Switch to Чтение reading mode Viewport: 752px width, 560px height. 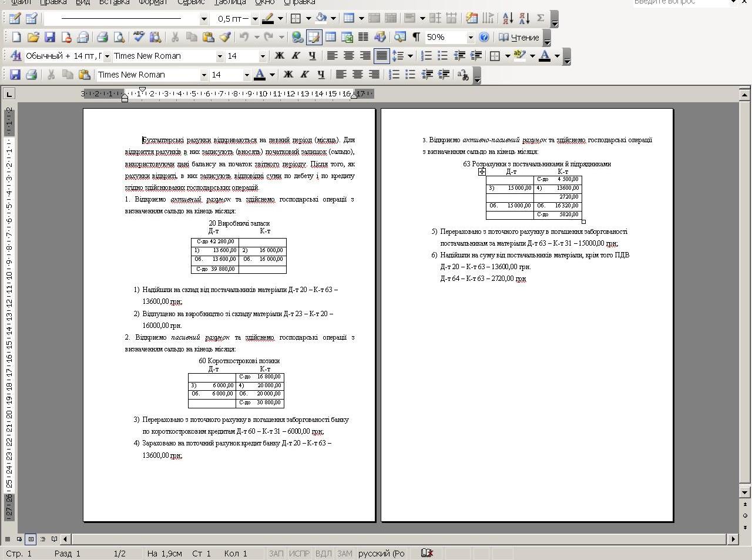[519, 37]
